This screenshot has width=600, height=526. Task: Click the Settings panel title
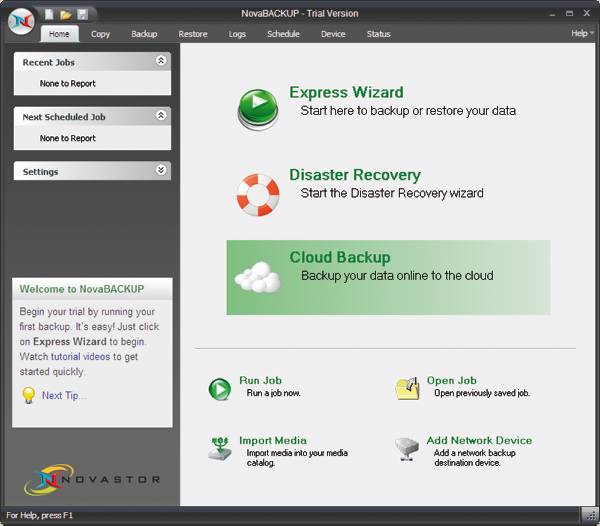click(40, 172)
